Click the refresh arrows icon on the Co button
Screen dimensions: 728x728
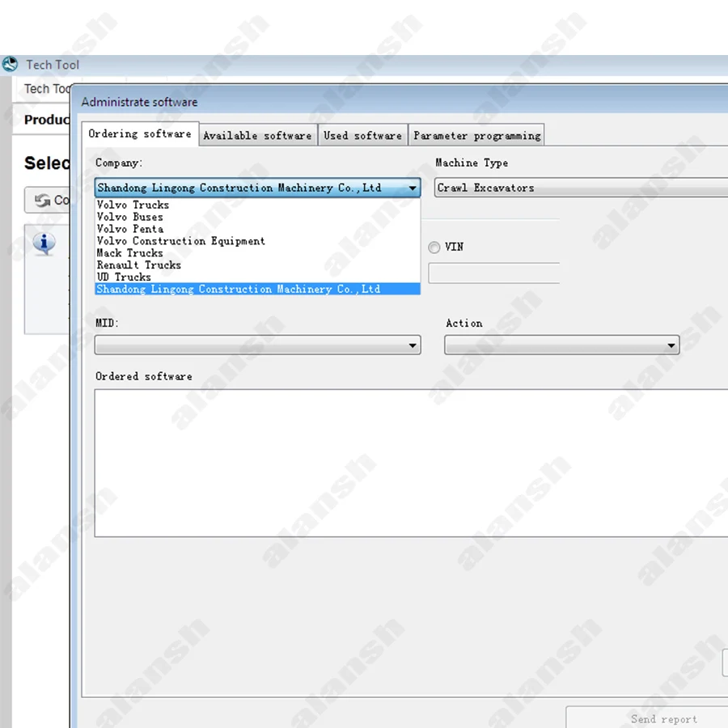(42, 200)
